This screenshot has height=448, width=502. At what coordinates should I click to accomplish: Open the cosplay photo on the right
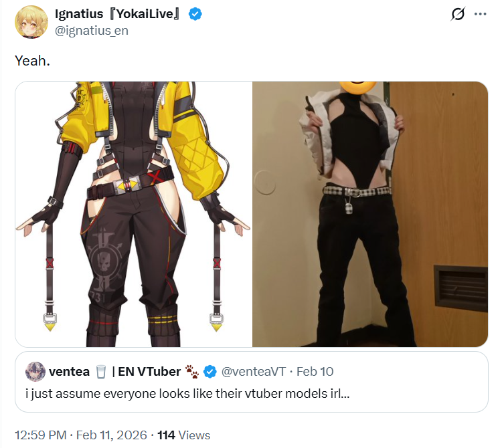370,214
